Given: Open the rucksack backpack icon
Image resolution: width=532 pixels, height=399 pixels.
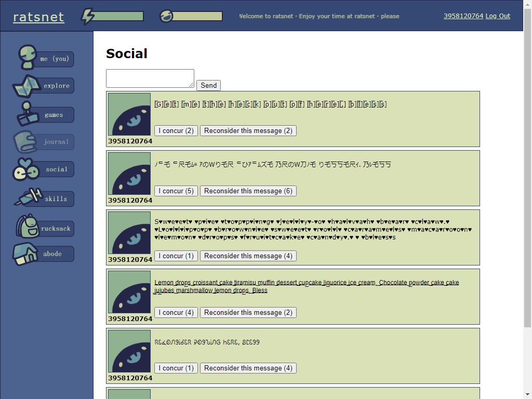Looking at the screenshot, I should click(27, 227).
